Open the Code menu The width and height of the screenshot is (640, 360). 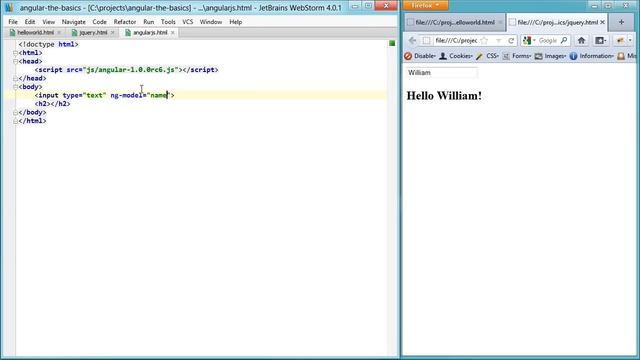click(99, 22)
